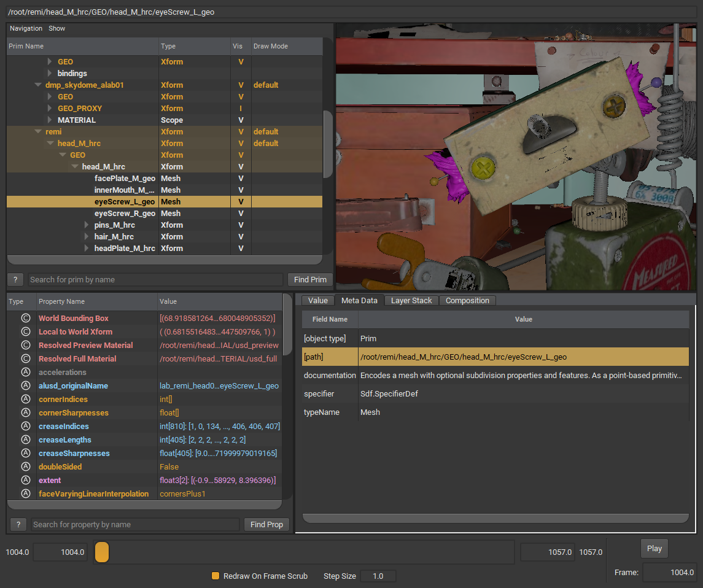Viewport: 703px width, 588px height.
Task: Expand the pins_M_hrc tree node
Action: pyautogui.click(x=87, y=225)
